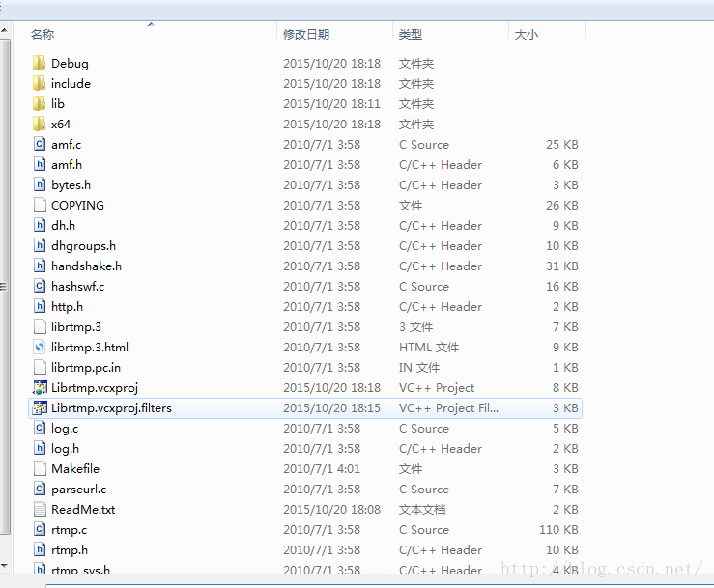This screenshot has width=714, height=588.
Task: Select the log.h header icon
Action: (40, 448)
